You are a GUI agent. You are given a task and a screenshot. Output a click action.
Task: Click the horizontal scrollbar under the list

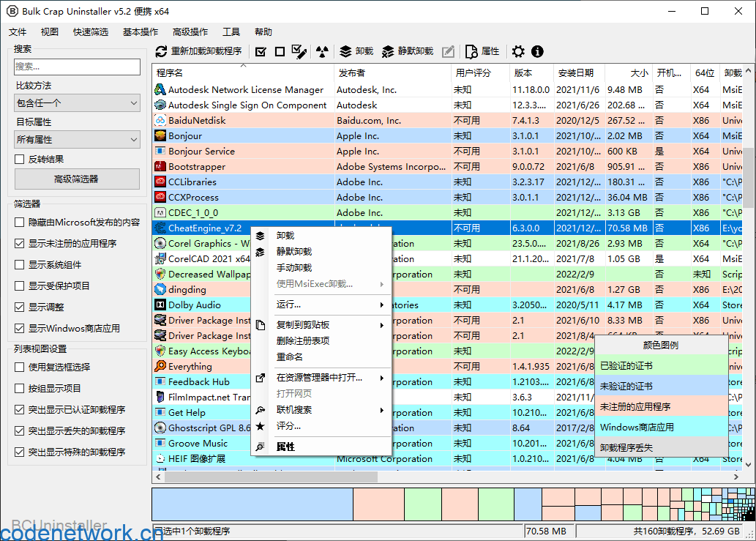[x=272, y=477]
